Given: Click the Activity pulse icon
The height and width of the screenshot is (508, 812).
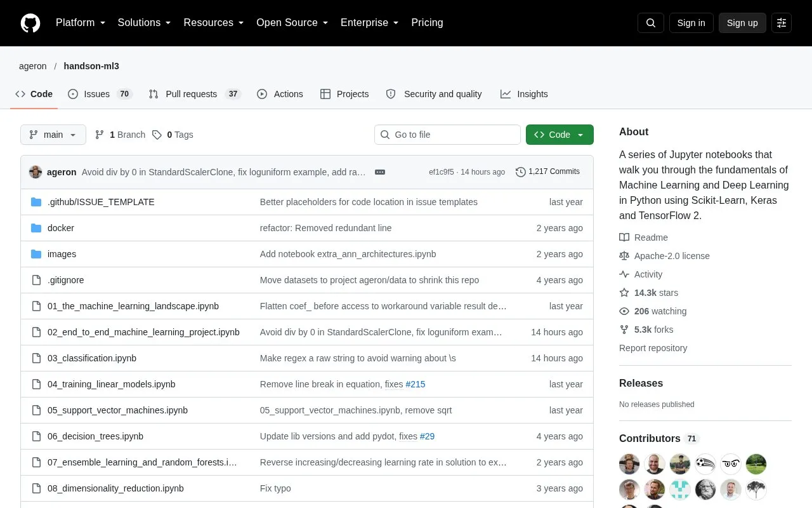Looking at the screenshot, I should click(624, 274).
